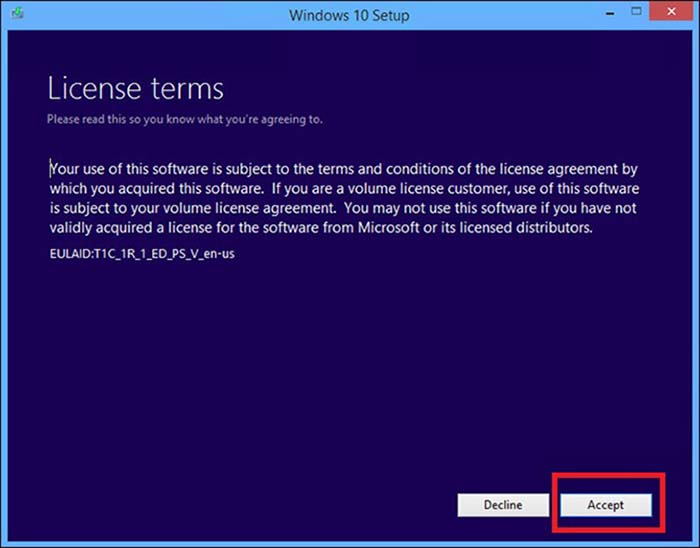Decline the license terms

pos(503,505)
